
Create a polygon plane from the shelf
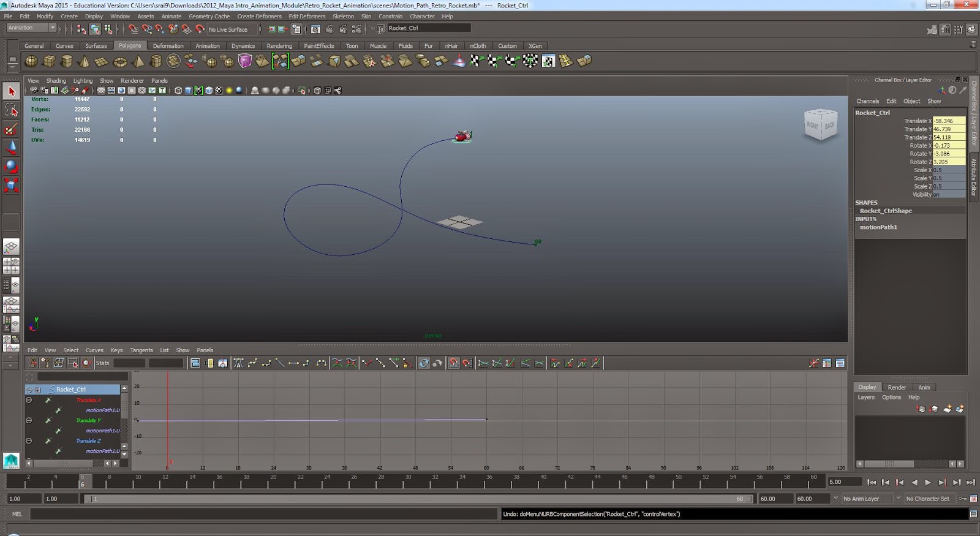(102, 61)
